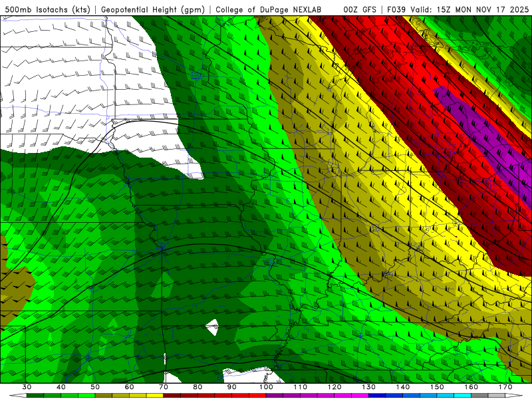Select the 160 label on the color scale

click(x=471, y=387)
